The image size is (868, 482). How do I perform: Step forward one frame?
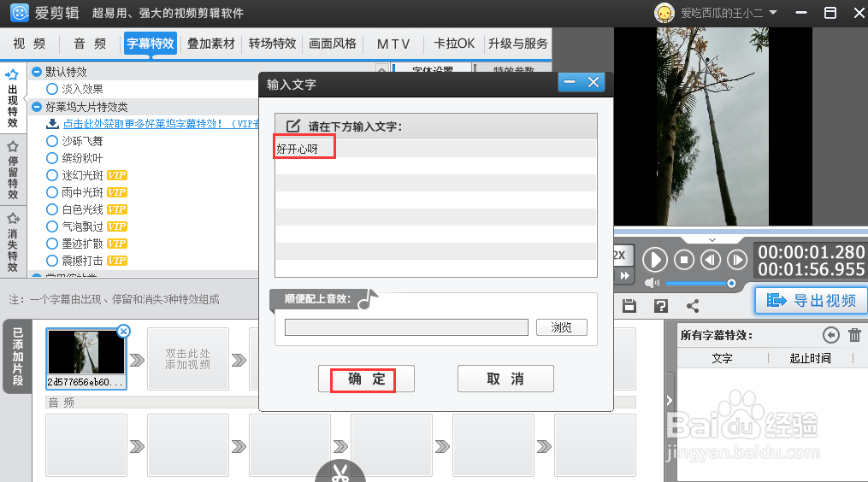[x=737, y=260]
